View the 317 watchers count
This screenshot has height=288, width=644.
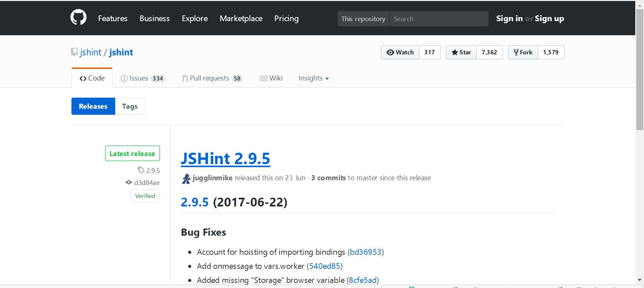(430, 52)
